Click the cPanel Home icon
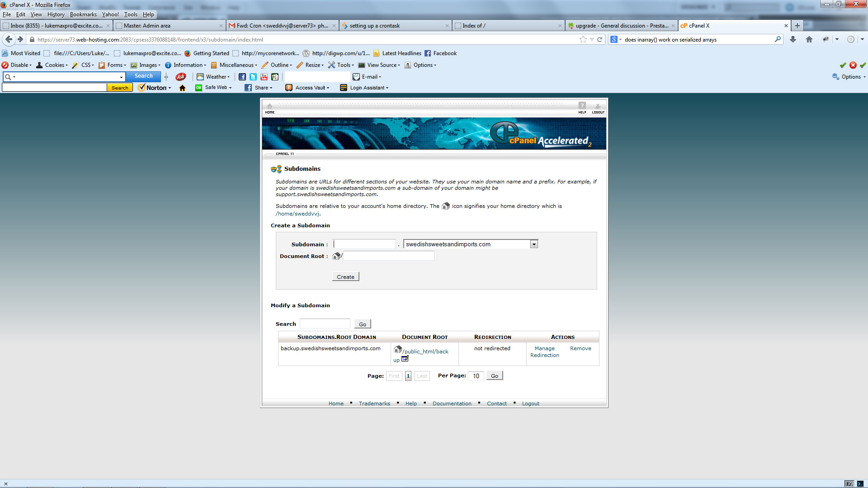The image size is (868, 488). [x=269, y=107]
